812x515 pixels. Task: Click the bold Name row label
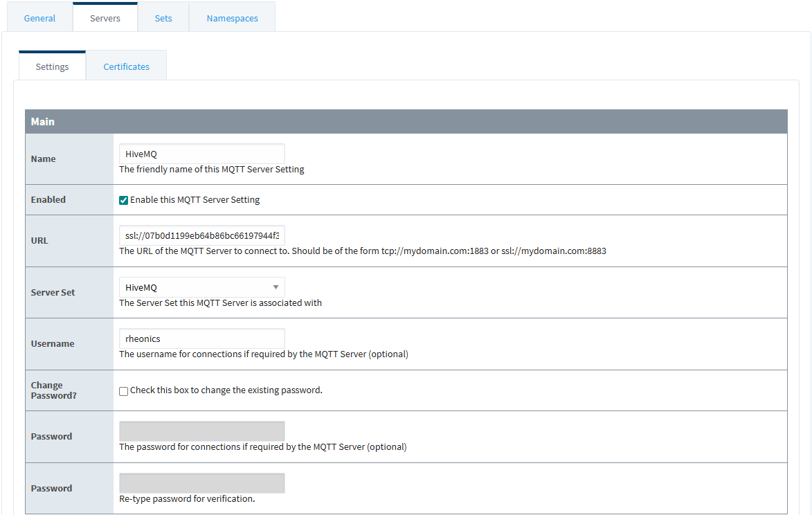tap(44, 159)
